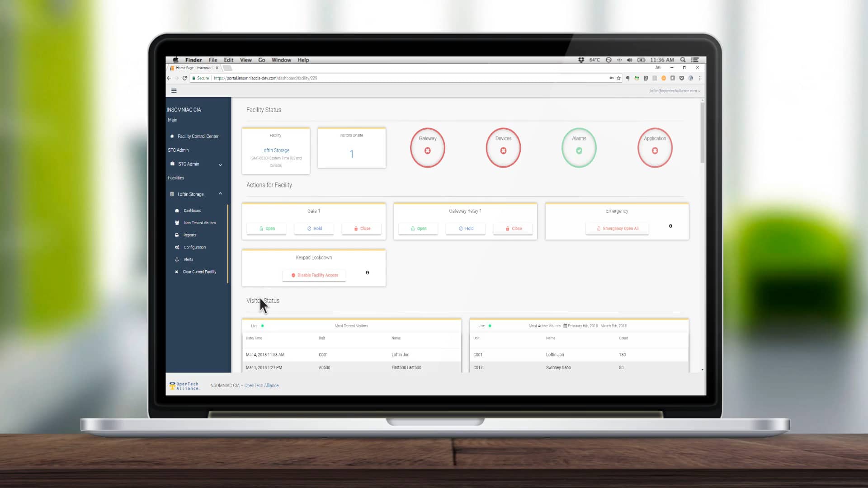Image resolution: width=868 pixels, height=488 pixels.
Task: Toggle the hamburger navigation menu
Action: tap(174, 90)
